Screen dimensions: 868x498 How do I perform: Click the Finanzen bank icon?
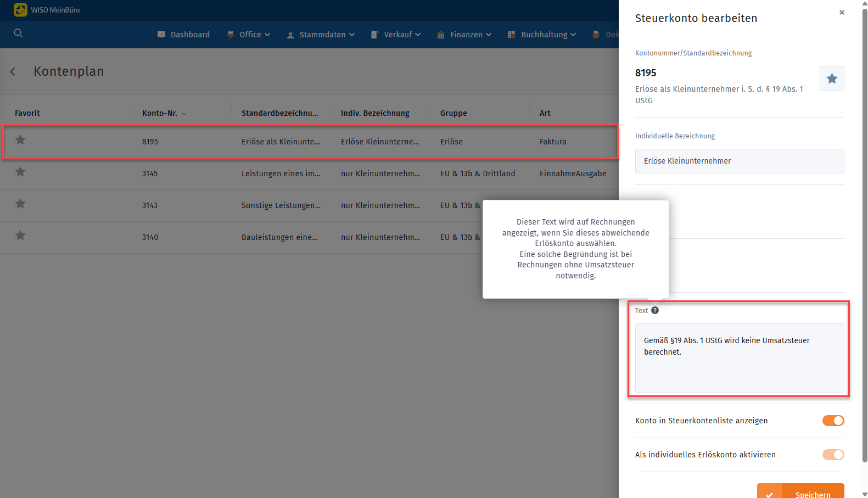[441, 35]
